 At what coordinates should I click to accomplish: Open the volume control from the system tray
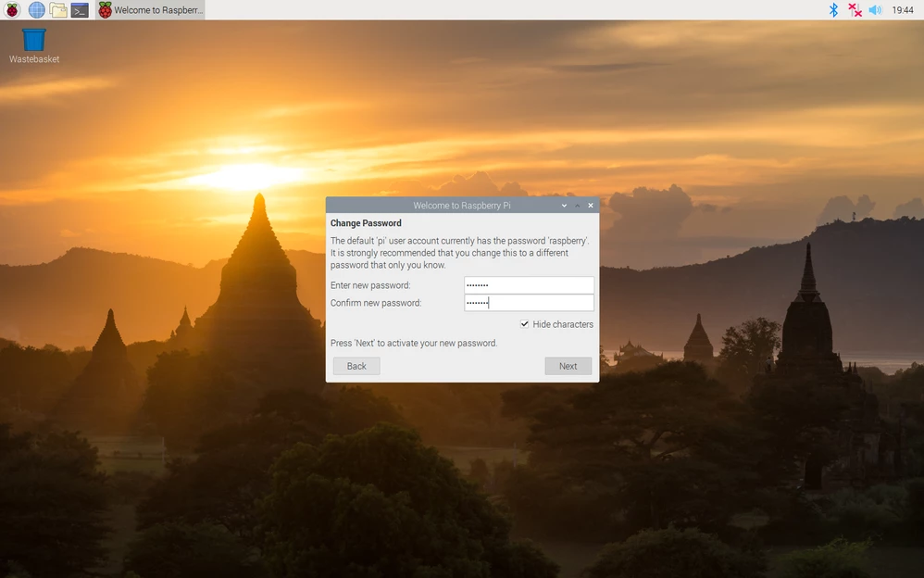coord(874,9)
